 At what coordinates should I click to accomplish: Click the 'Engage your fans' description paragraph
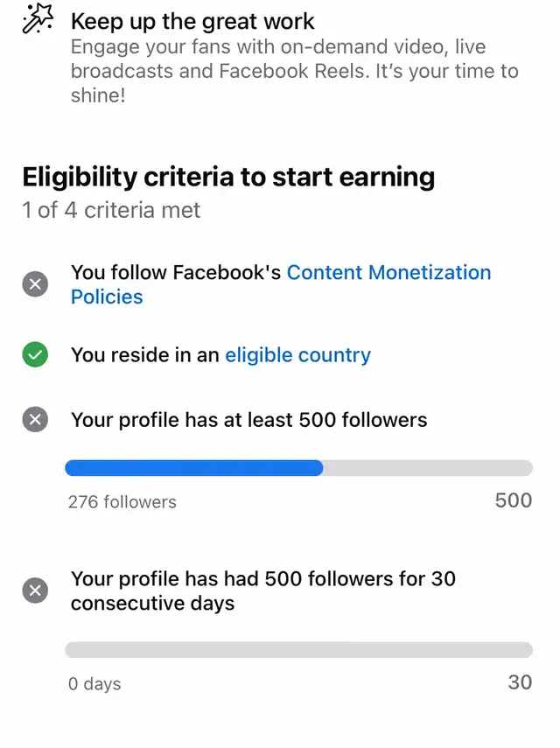coord(295,71)
